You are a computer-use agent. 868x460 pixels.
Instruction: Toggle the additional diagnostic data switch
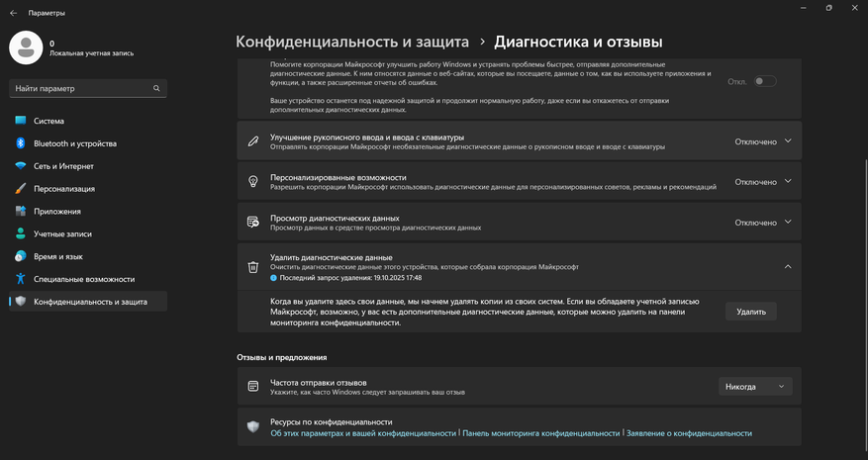click(x=764, y=81)
